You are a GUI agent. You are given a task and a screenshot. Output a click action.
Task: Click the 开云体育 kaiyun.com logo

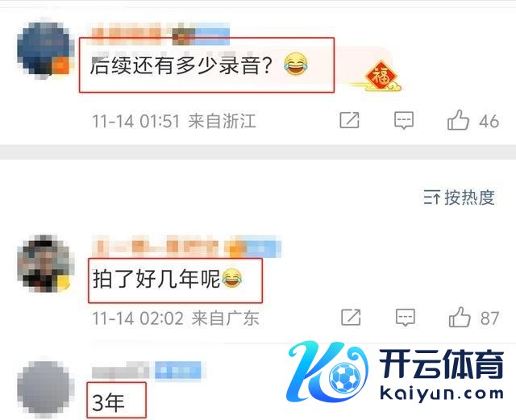395,372
